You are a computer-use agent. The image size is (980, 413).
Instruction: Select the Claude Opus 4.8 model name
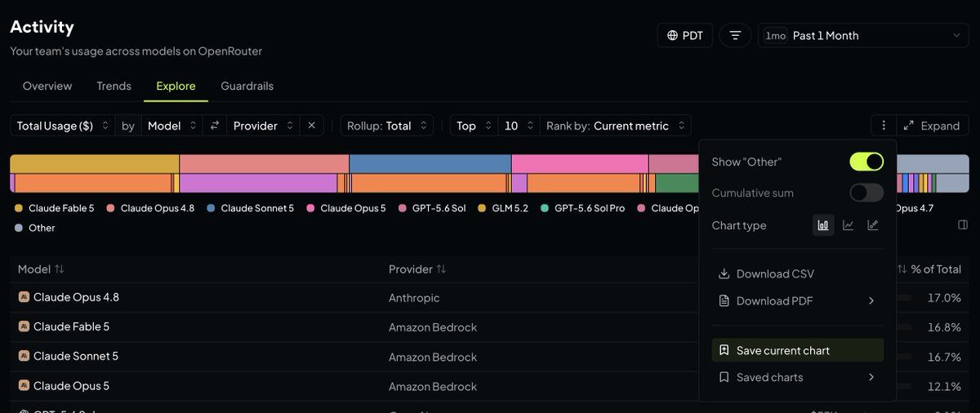coord(76,297)
